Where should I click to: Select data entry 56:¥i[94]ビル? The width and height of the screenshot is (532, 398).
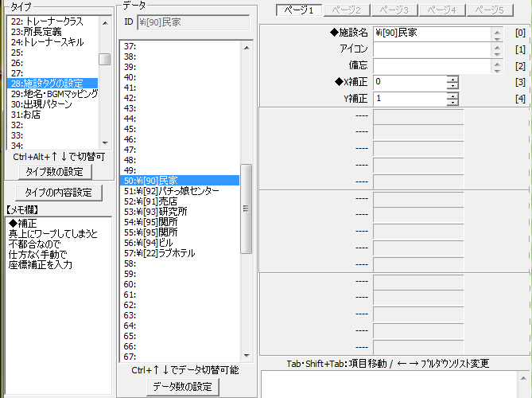tap(180, 243)
